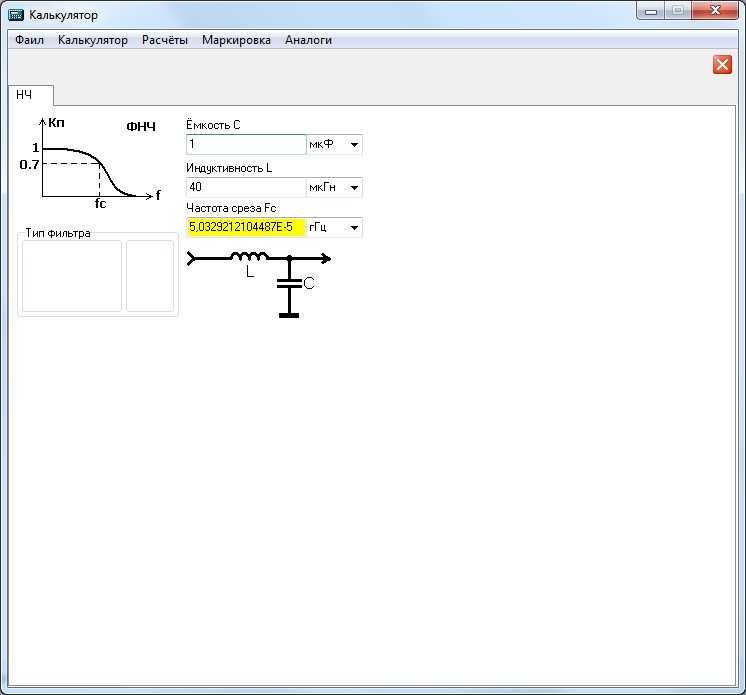This screenshot has height=695, width=746.
Task: Open the Калькулятор menu
Action: point(93,41)
